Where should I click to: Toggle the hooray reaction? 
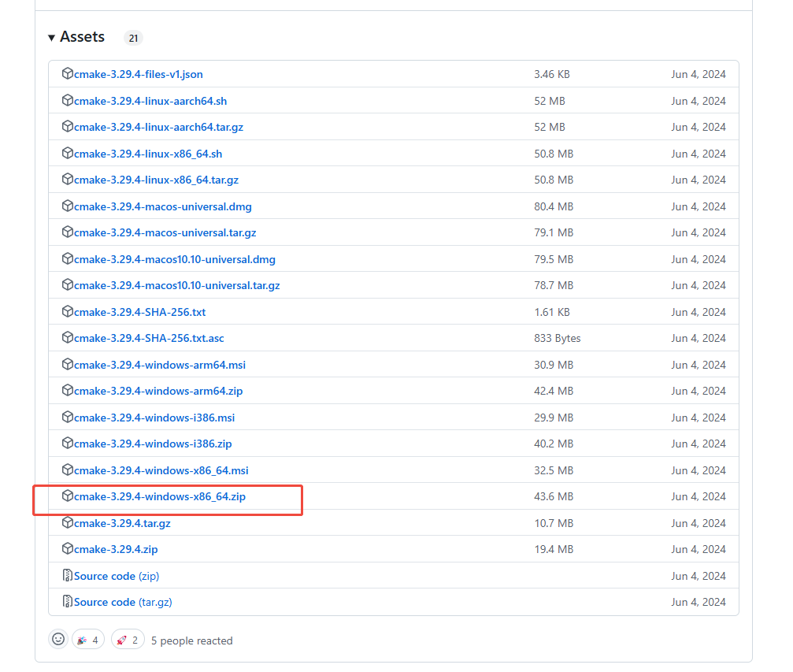click(87, 639)
